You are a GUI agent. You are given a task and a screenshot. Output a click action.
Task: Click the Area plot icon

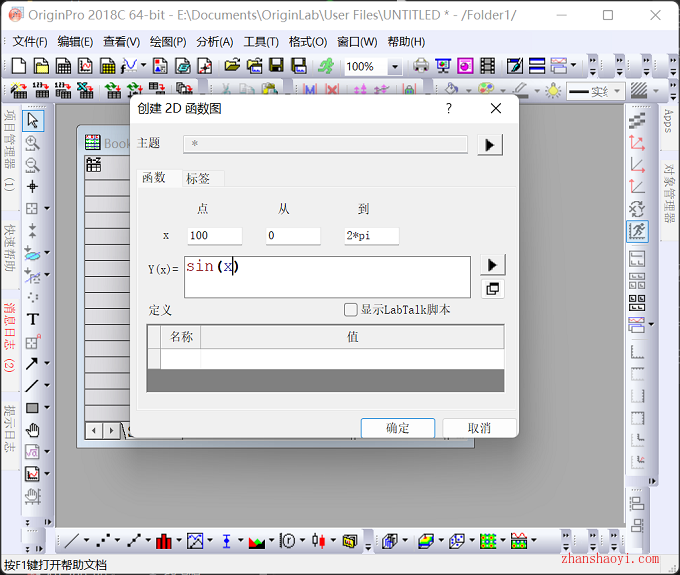[x=256, y=541]
